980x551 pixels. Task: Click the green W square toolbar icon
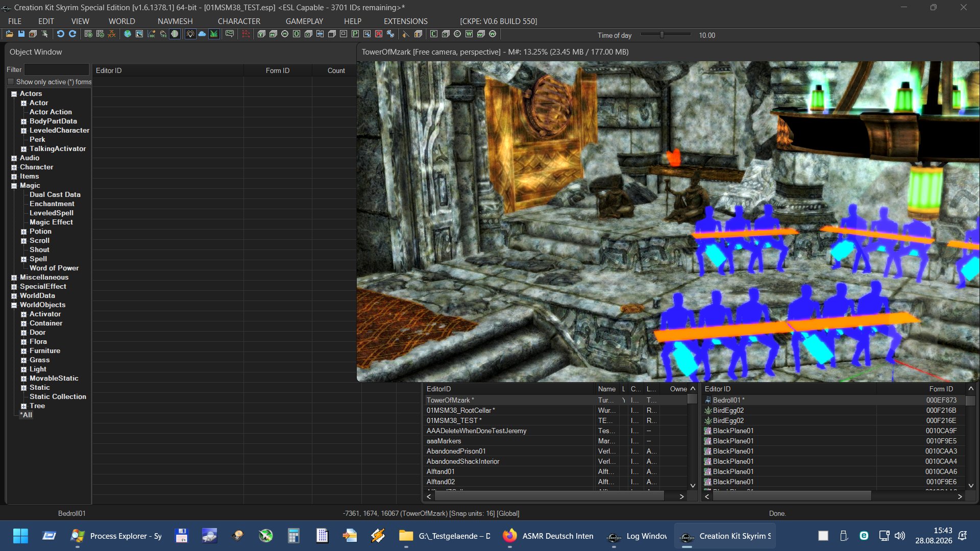(469, 34)
